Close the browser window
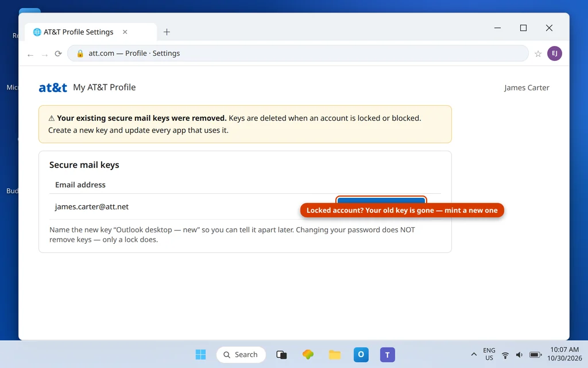Screen dimensions: 588x368 point(549,28)
